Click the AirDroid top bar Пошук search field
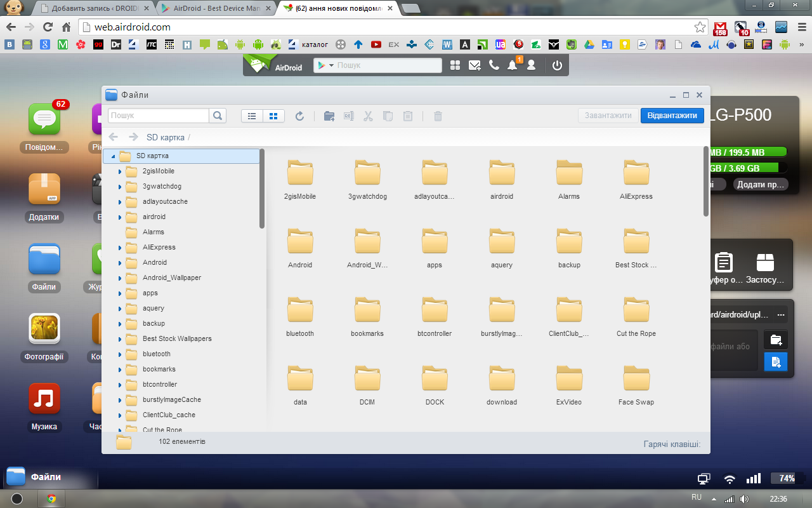This screenshot has width=812, height=508. coord(388,65)
